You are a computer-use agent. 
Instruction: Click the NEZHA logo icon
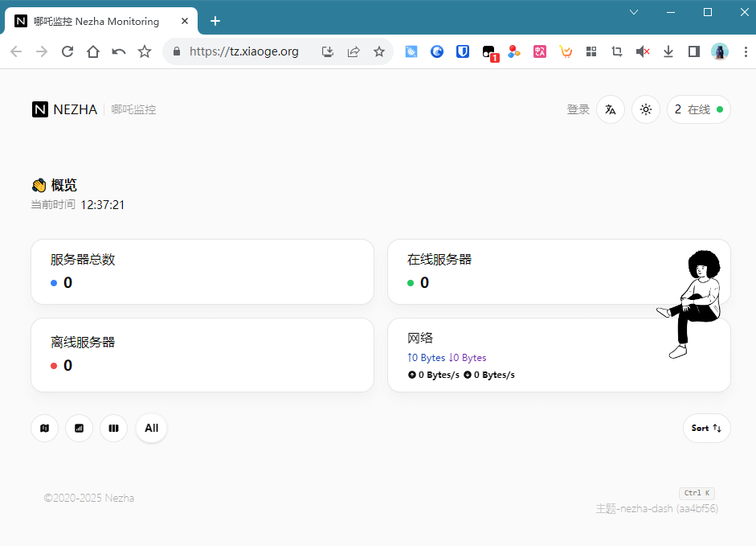tap(40, 109)
